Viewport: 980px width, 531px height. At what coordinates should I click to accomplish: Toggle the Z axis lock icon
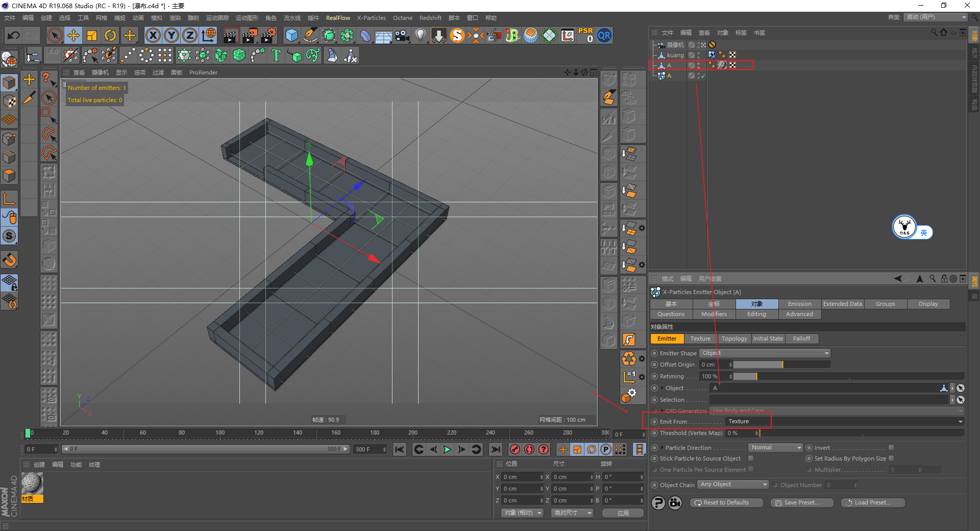[190, 35]
